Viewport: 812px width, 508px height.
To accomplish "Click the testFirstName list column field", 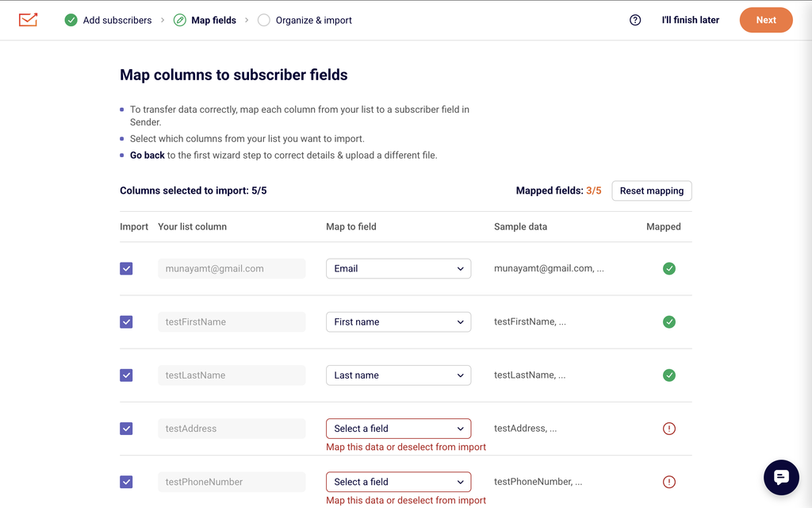I will coord(232,322).
